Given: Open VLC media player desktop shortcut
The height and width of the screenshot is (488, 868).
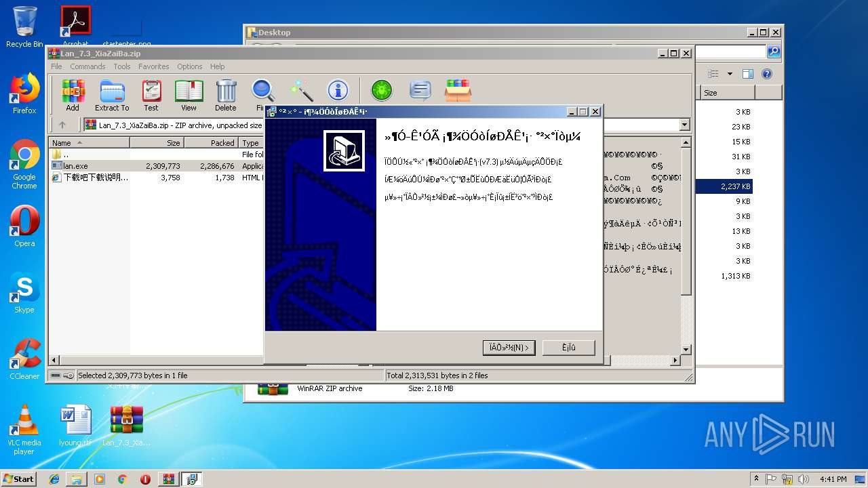Looking at the screenshot, I should 24,430.
